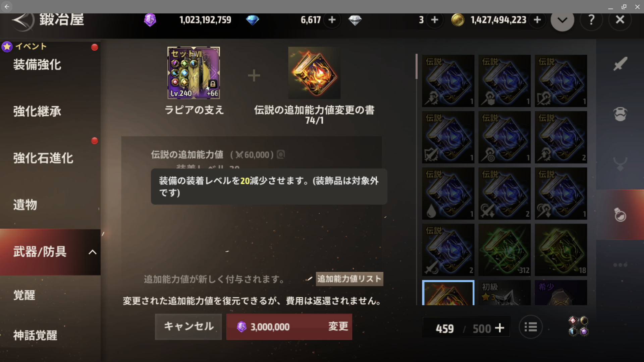Click the back arrow beside 鍛冶屋
The image size is (644, 362).
point(23,20)
